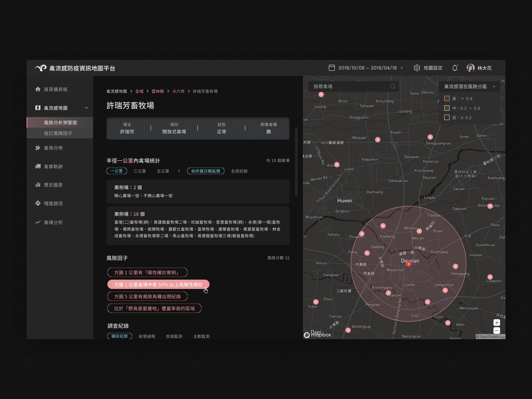The width and height of the screenshot is (532, 399).
Task: Click risk factor 方圓 1 公里有陽性確診案例
Action: click(147, 272)
